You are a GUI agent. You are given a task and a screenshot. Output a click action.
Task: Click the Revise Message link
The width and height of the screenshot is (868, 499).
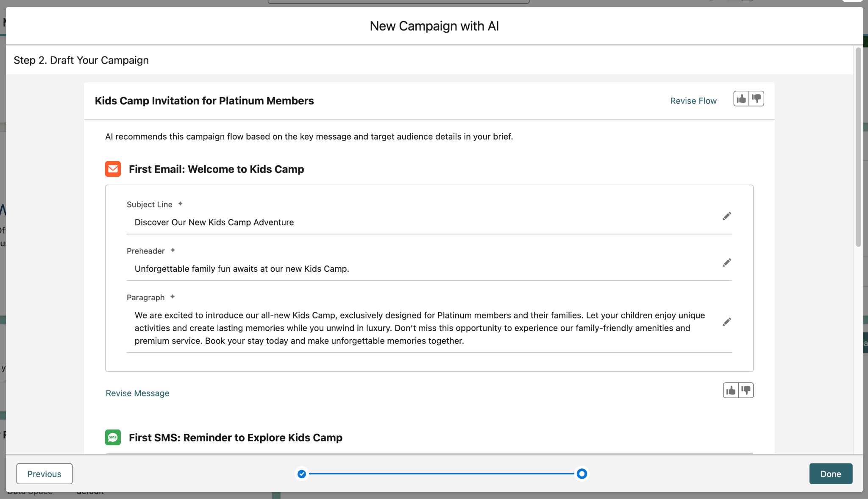point(137,393)
